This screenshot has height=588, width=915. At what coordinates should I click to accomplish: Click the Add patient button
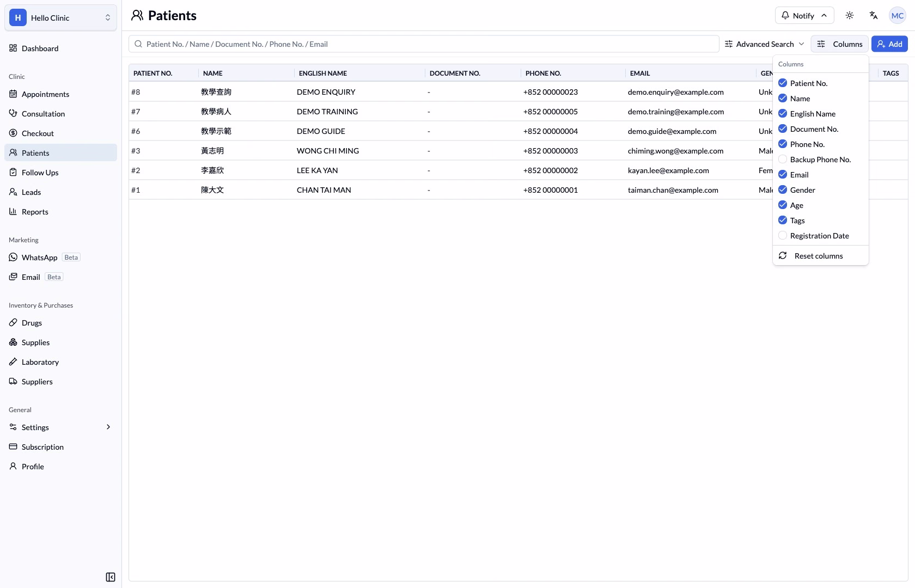889,44
